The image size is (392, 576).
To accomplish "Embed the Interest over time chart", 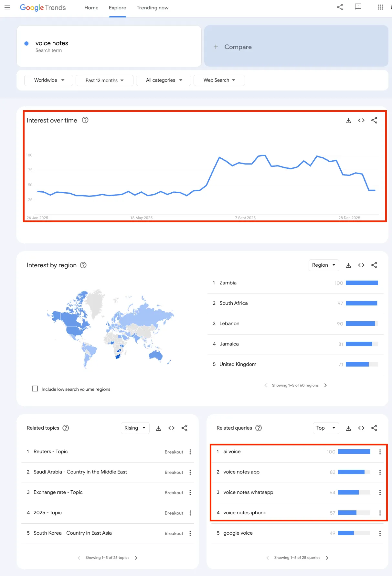I will pos(361,120).
